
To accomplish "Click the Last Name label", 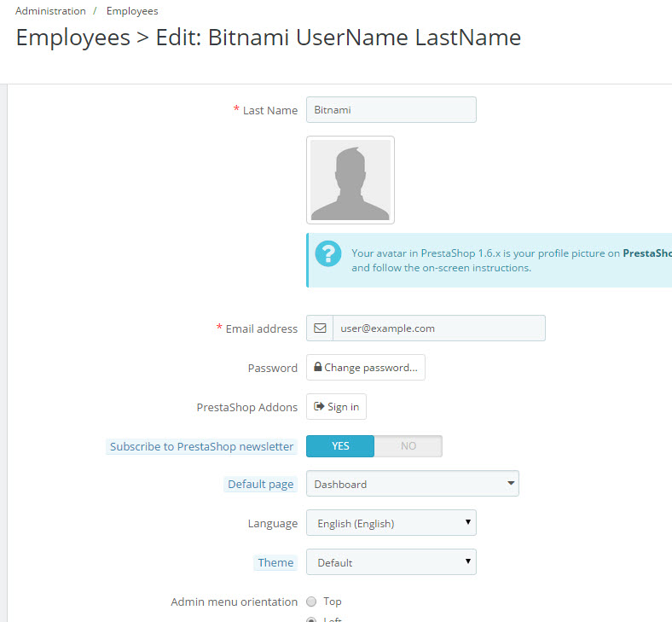I will (x=270, y=111).
